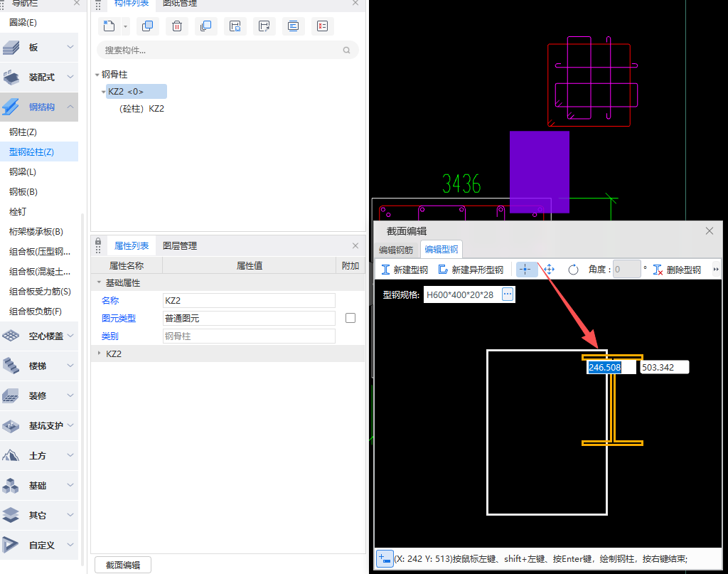Screen dimensions: 728x574
Task: Open the steel specification browse button
Action: [x=508, y=294]
